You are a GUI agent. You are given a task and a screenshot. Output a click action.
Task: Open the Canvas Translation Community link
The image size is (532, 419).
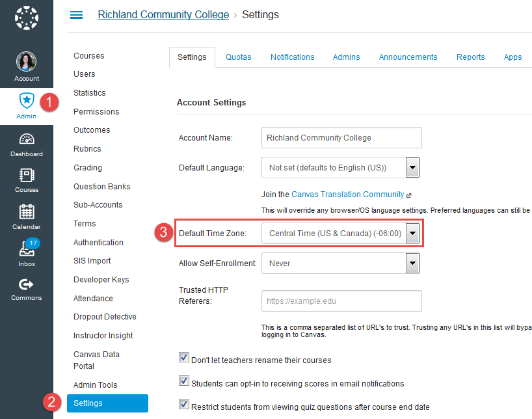click(348, 195)
